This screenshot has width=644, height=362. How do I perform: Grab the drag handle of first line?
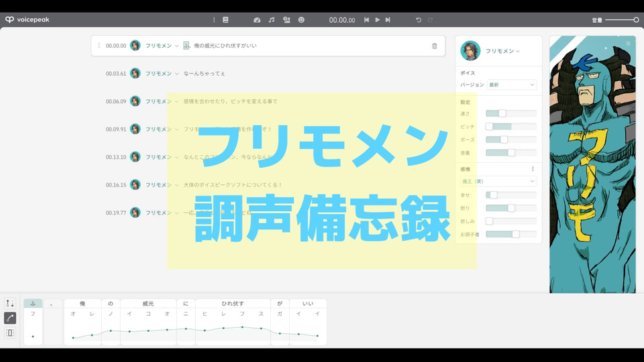click(x=99, y=46)
